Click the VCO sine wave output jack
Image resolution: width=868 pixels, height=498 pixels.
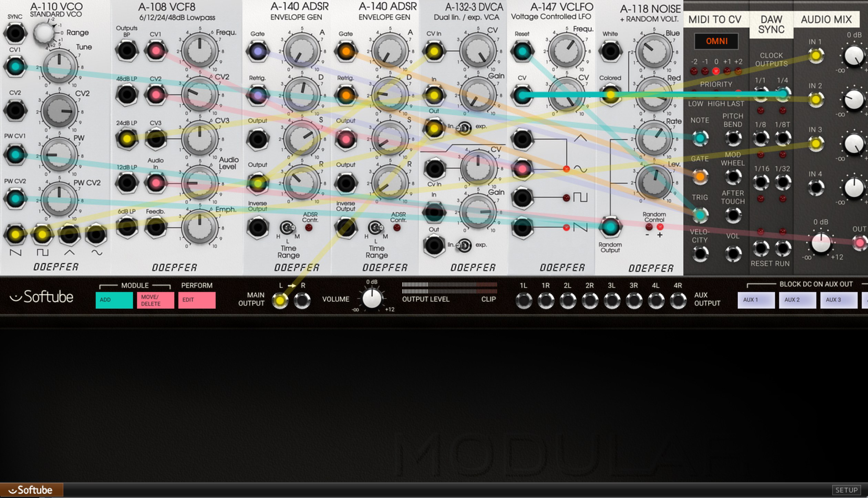(x=96, y=235)
